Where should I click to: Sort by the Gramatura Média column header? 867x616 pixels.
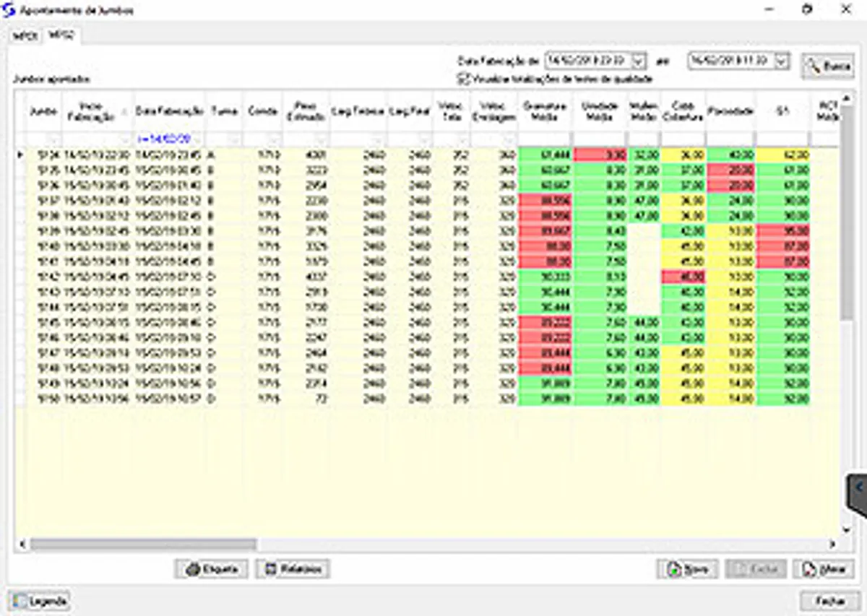[545, 110]
